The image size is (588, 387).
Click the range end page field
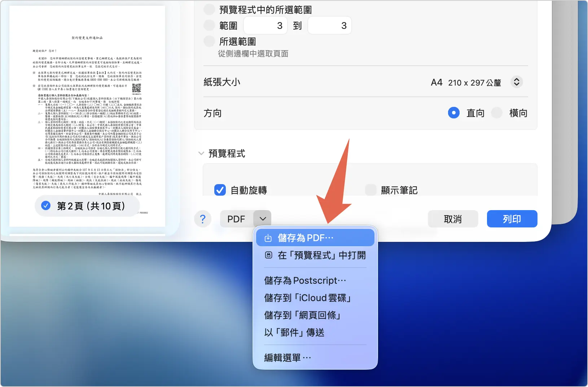click(330, 25)
